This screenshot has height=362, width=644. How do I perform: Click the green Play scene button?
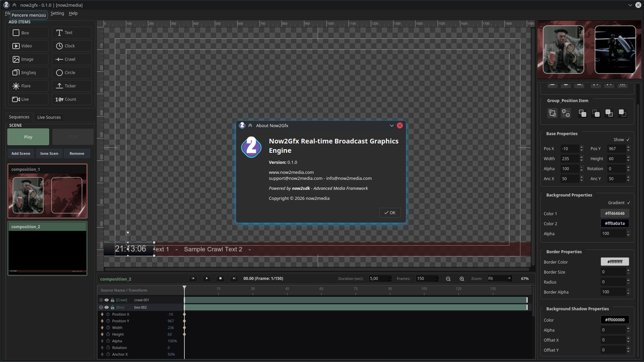[x=28, y=137]
